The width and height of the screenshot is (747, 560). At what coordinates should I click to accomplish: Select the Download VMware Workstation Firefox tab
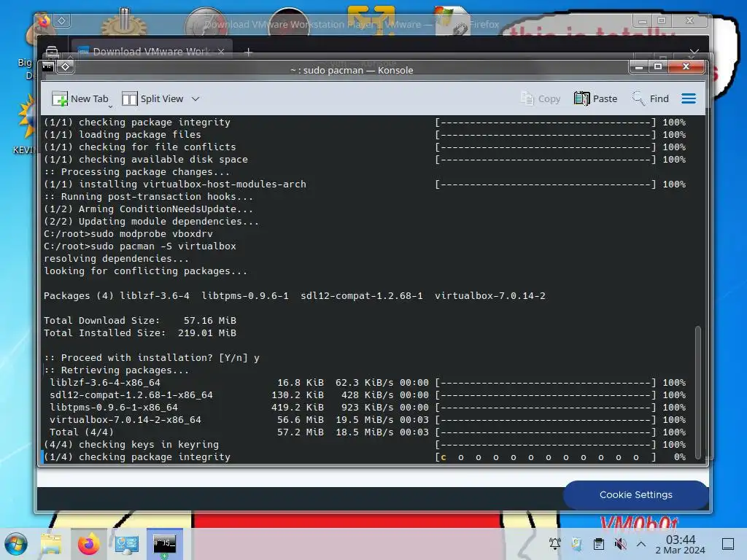pos(152,52)
